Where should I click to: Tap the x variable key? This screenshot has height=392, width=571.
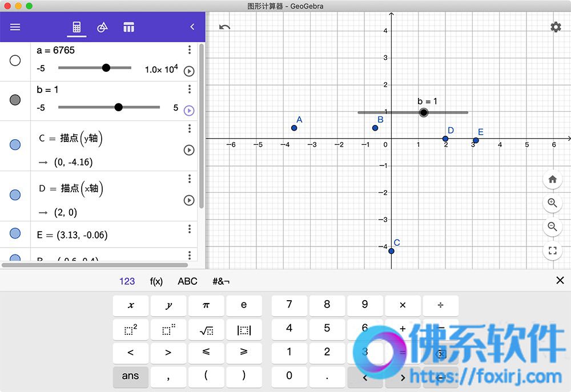(x=131, y=305)
